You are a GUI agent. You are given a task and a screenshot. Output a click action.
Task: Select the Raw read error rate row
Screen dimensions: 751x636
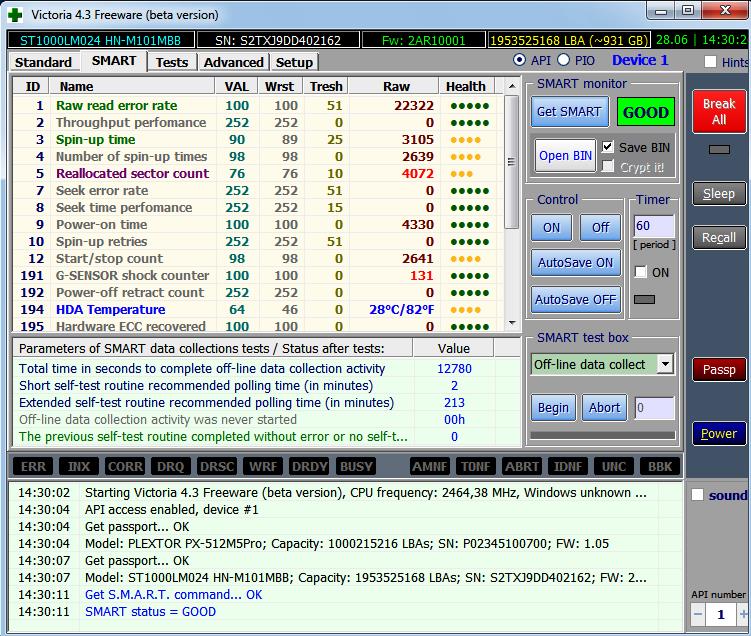pyautogui.click(x=259, y=105)
